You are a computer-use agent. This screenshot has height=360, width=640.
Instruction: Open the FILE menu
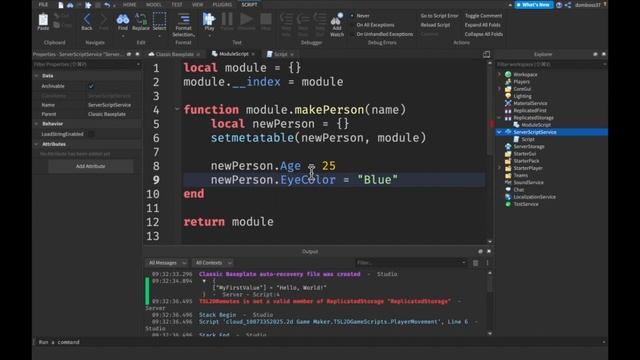tap(43, 4)
